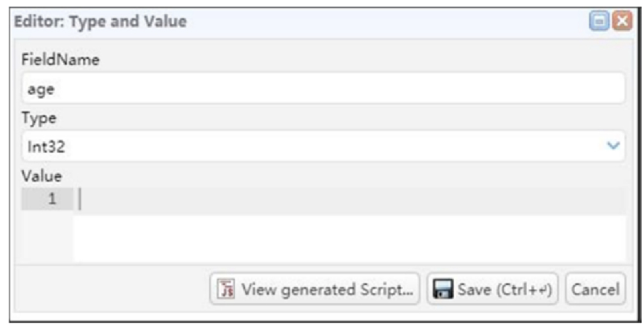
Task: Expand the Type dropdown chevron
Action: click(x=613, y=145)
